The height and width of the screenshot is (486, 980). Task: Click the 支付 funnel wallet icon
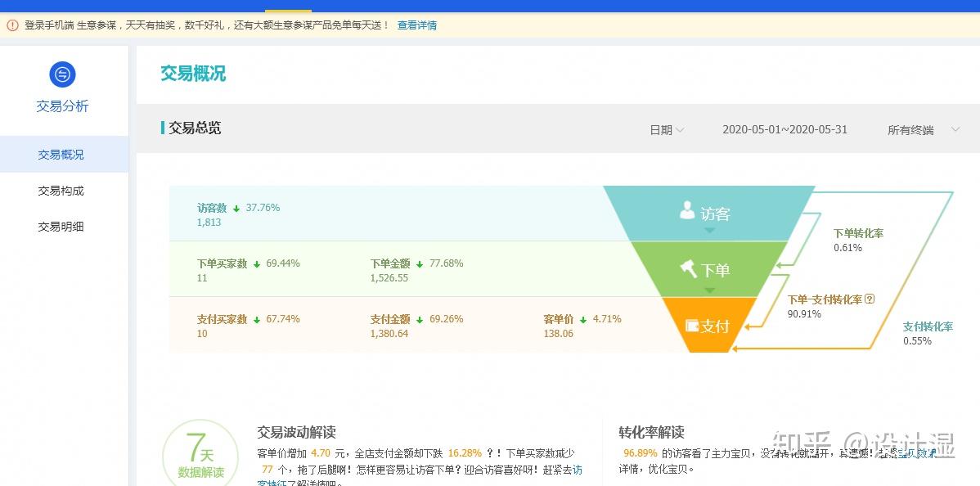tap(693, 326)
